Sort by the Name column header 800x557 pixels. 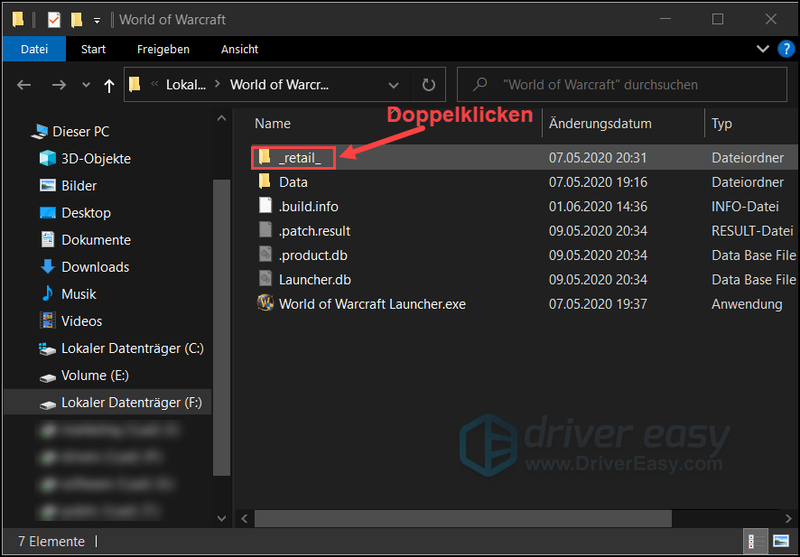[x=272, y=123]
